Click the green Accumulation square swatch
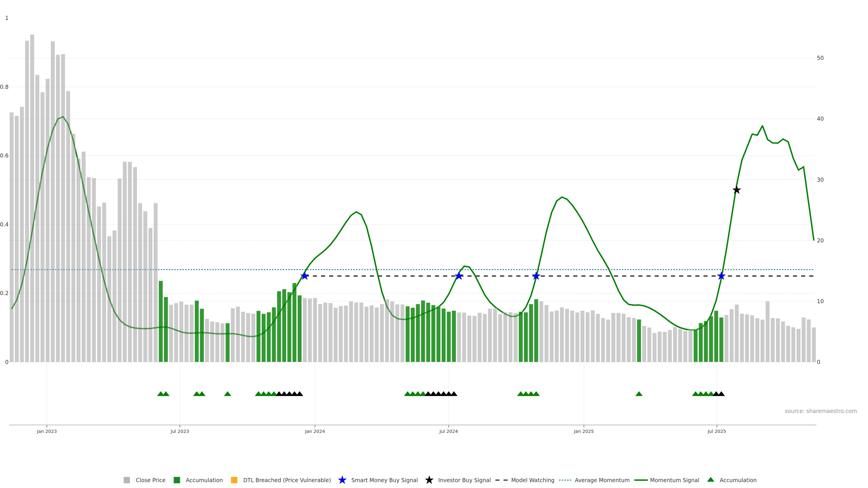 click(x=177, y=480)
